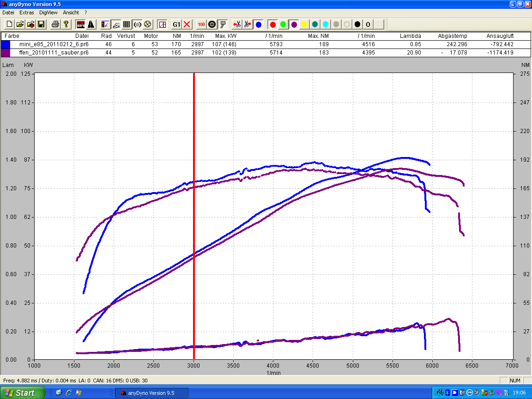Screen dimensions: 532x399
Task: Show the table grid view
Action: (x=127, y=24)
